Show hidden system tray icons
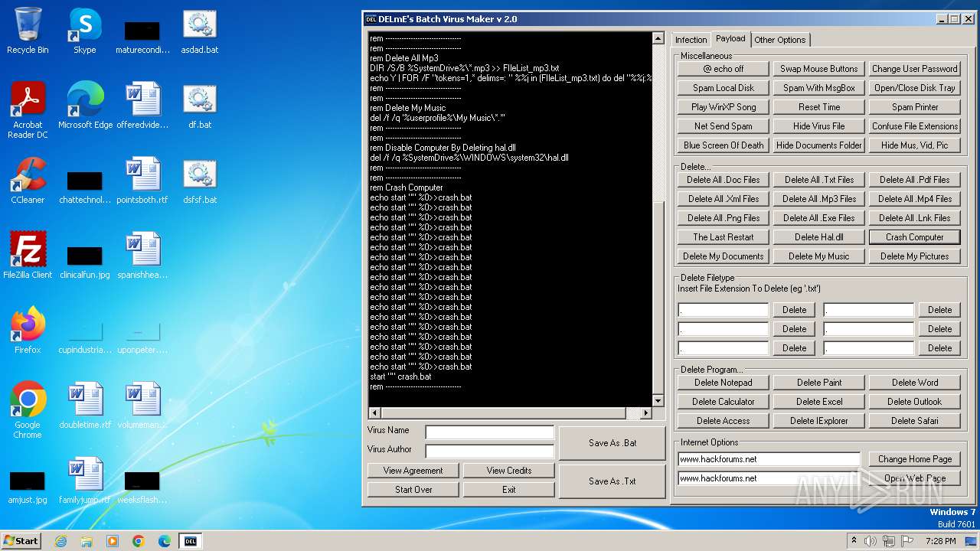Viewport: 980px width, 551px height. pos(854,541)
